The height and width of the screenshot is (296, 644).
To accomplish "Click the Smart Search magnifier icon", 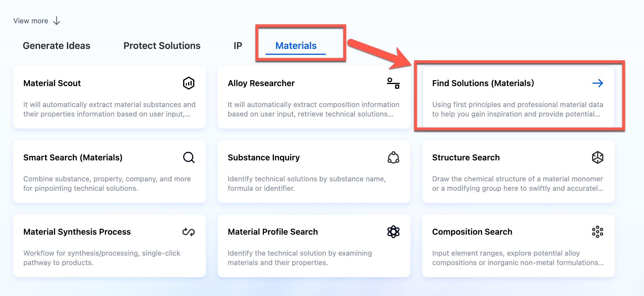I will 188,157.
